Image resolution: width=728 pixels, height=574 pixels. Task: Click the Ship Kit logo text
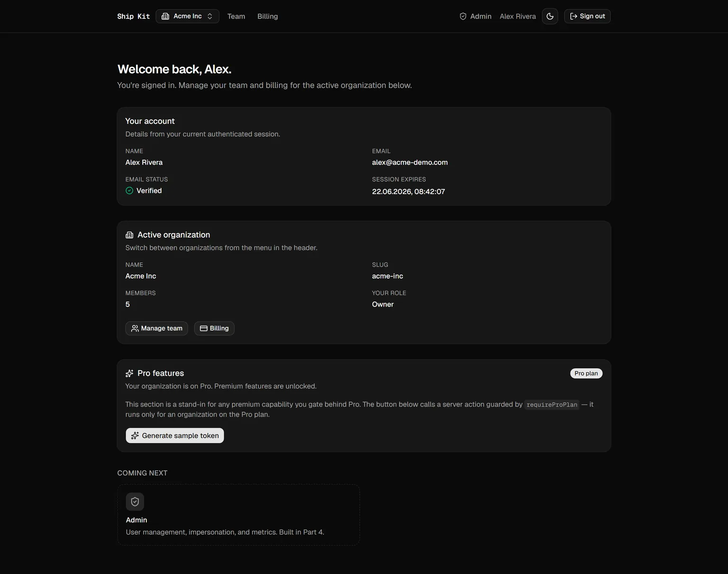[133, 16]
